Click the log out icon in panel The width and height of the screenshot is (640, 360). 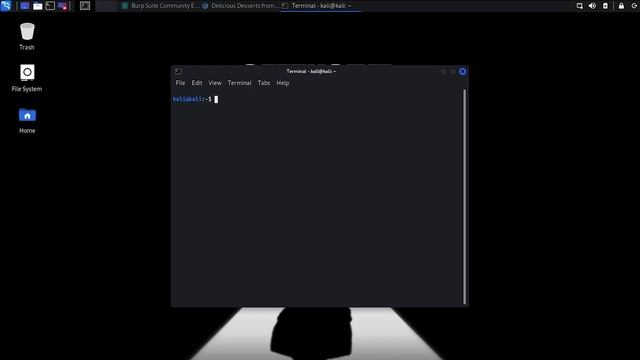click(634, 6)
